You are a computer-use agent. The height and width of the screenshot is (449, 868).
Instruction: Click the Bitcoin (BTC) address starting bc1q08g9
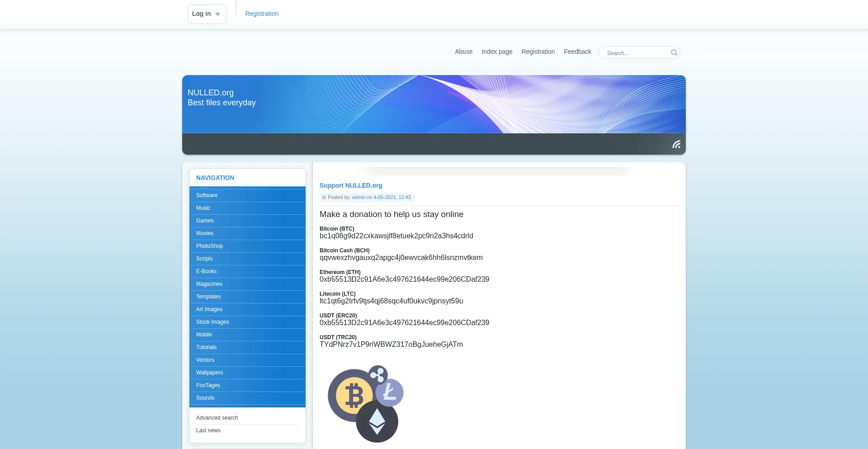(396, 236)
